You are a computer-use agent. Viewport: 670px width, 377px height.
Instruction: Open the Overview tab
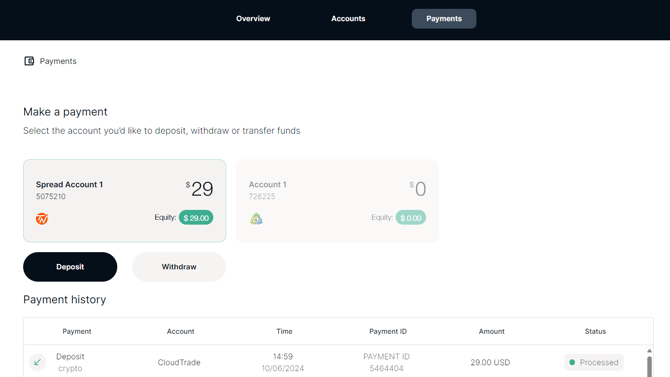pos(253,19)
